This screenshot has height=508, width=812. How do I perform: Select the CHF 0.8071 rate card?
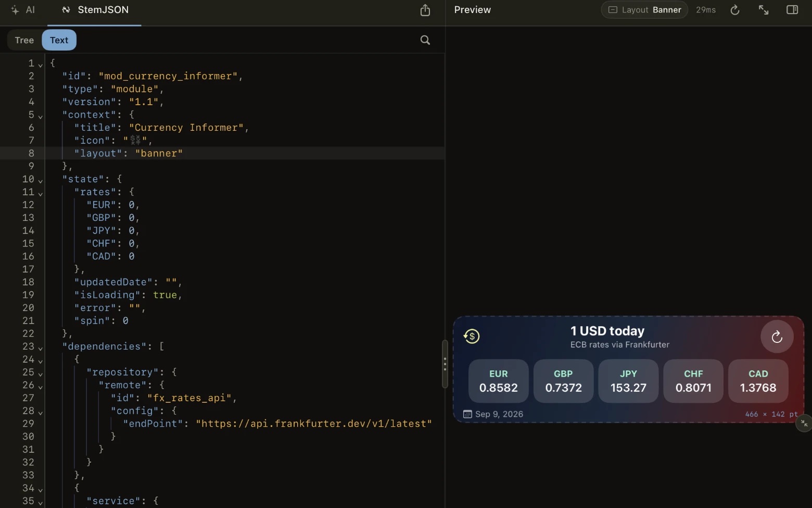click(x=693, y=381)
